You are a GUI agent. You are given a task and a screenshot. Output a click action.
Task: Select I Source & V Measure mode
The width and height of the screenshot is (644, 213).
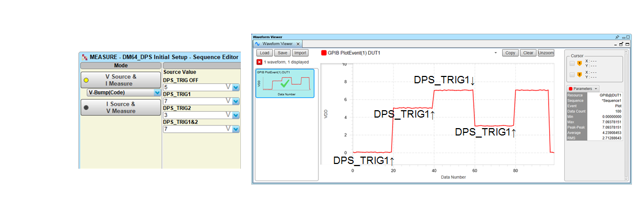pos(121,108)
